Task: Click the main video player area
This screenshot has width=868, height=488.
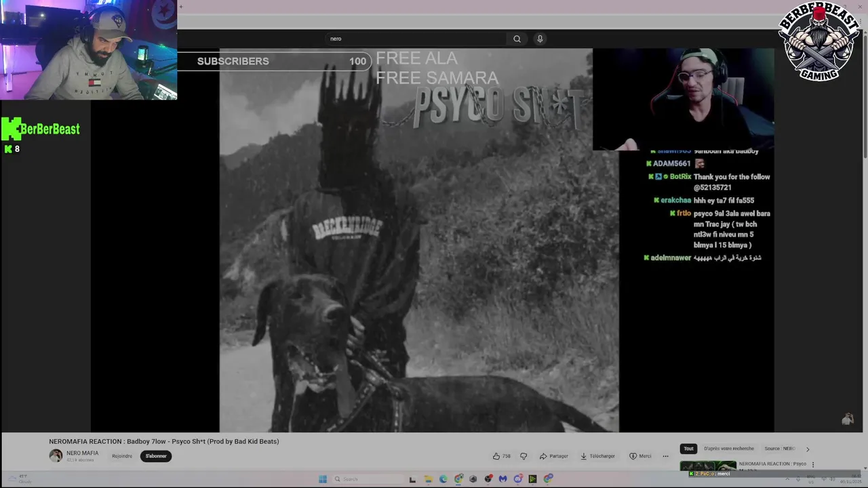Action: click(x=418, y=240)
